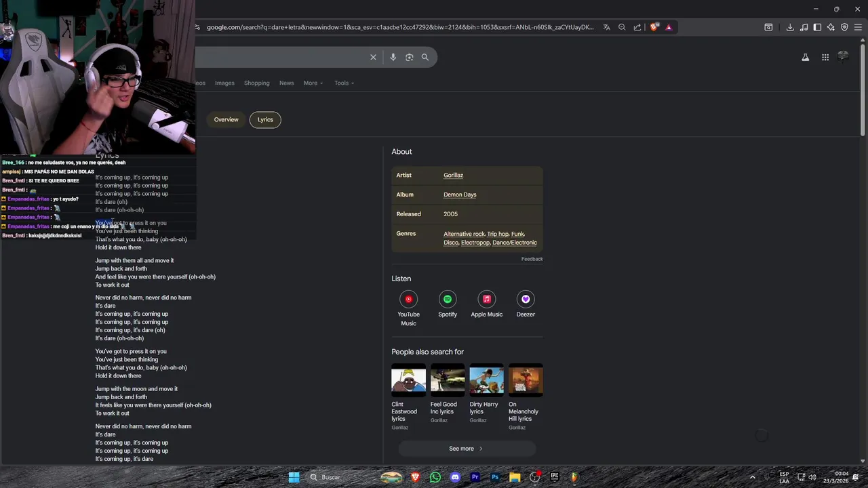
Task: Open Dirty Harry lyrics thumbnail
Action: coord(487,380)
